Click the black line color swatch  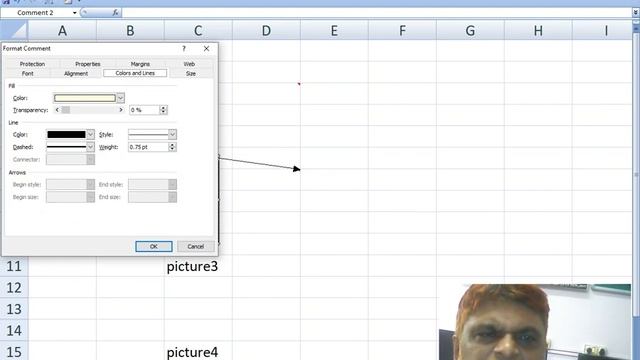click(x=66, y=134)
